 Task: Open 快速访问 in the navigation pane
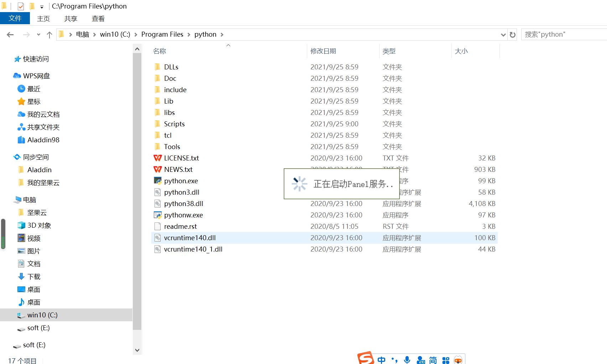click(x=36, y=59)
